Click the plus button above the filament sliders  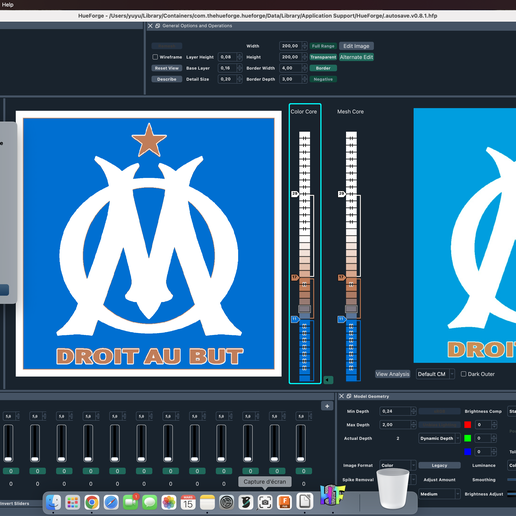point(327,406)
